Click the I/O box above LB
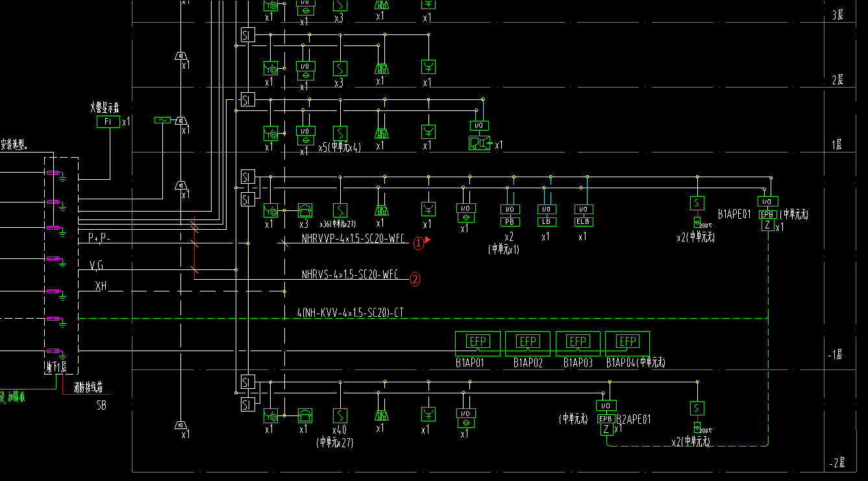This screenshot has width=868, height=481. [546, 209]
